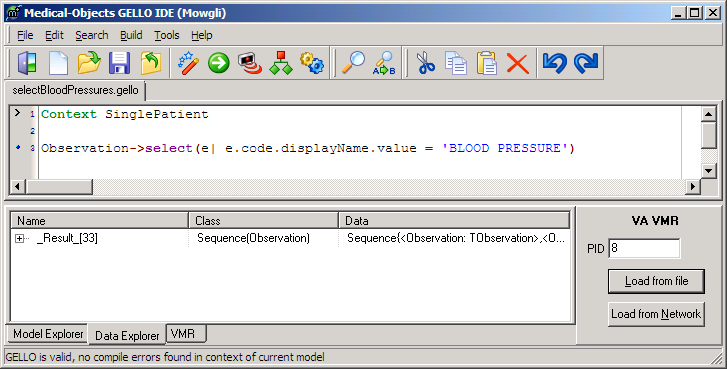Open settings with gears icon
Image resolution: width=727 pixels, height=369 pixels.
(312, 63)
